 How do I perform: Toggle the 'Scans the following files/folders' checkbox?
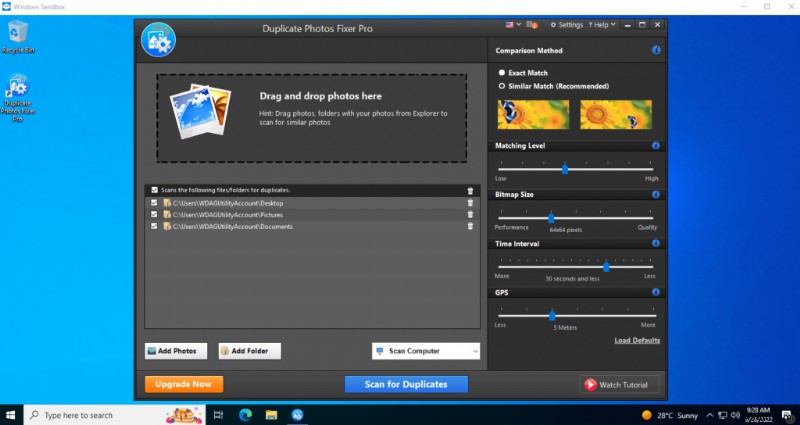(155, 190)
